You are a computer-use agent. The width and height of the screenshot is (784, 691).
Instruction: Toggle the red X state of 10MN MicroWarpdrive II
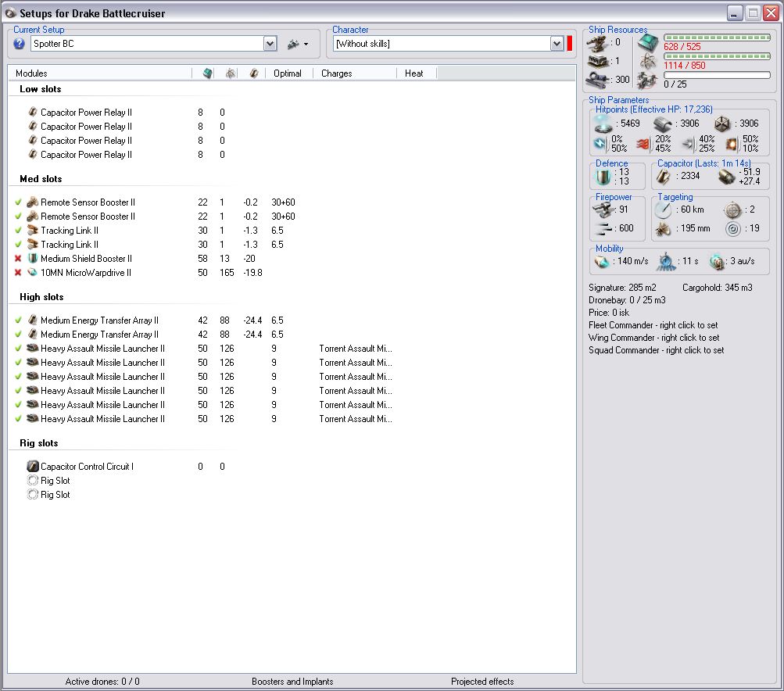[x=18, y=273]
